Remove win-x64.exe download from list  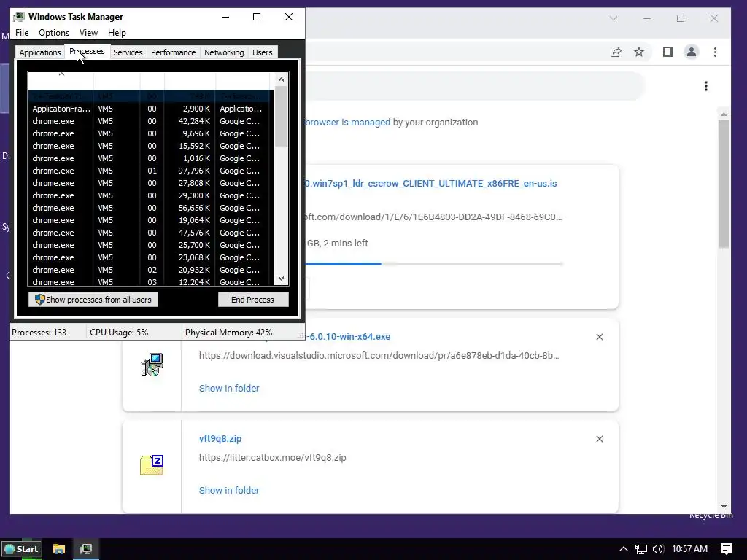(600, 337)
